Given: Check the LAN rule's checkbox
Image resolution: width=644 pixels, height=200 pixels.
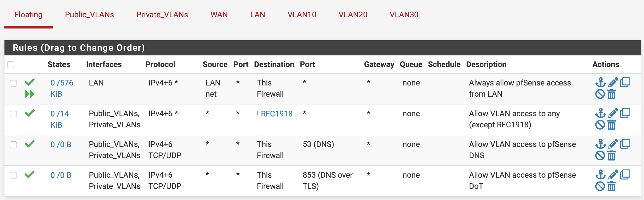Looking at the screenshot, I should (x=13, y=83).
